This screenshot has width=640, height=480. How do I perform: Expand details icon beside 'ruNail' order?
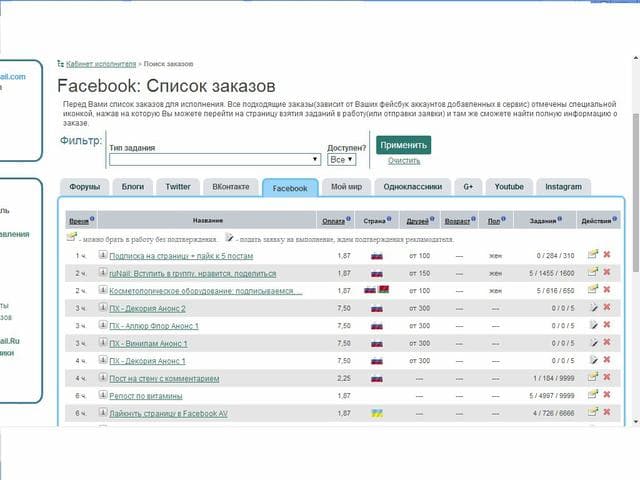point(103,272)
